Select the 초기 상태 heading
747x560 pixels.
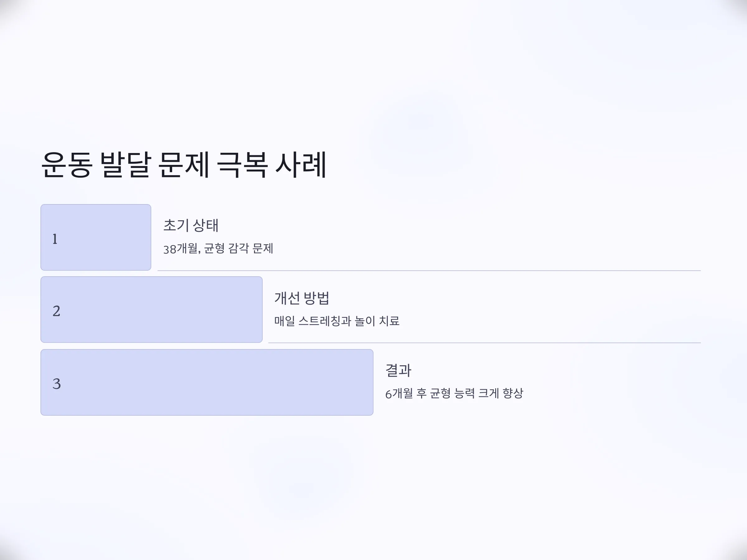[x=191, y=225]
